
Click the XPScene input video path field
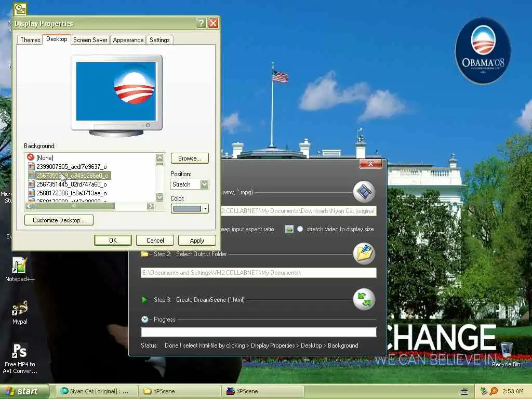click(299, 211)
